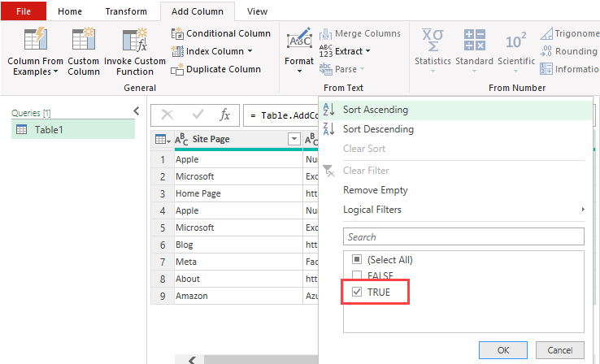This screenshot has width=600, height=364.
Task: Select the Blog cell in row 6
Action: [238, 245]
